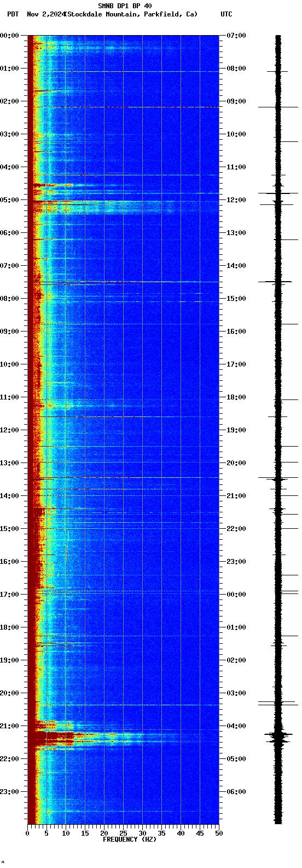Select the 16:00 UTC axis label
The image size is (302, 868).
click(x=236, y=332)
